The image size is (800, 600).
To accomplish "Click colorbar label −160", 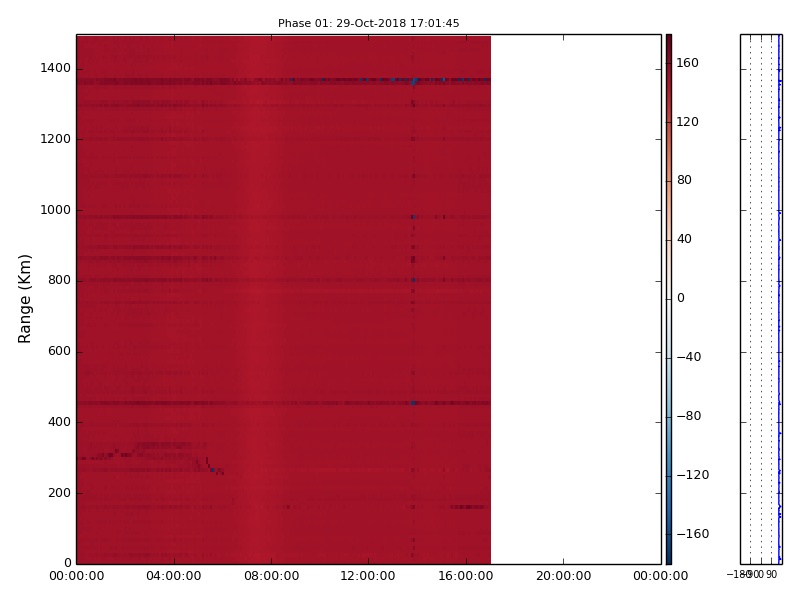I will pyautogui.click(x=693, y=534).
